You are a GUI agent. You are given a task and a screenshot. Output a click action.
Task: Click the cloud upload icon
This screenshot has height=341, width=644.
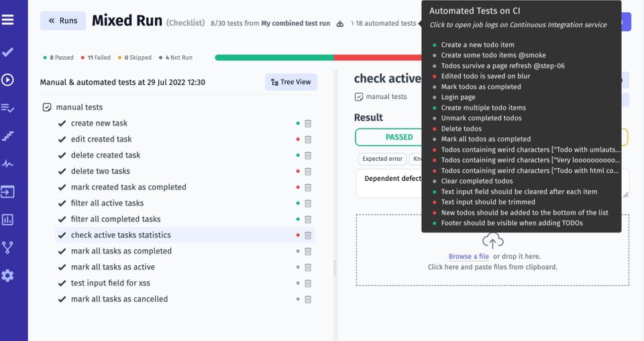pos(493,241)
